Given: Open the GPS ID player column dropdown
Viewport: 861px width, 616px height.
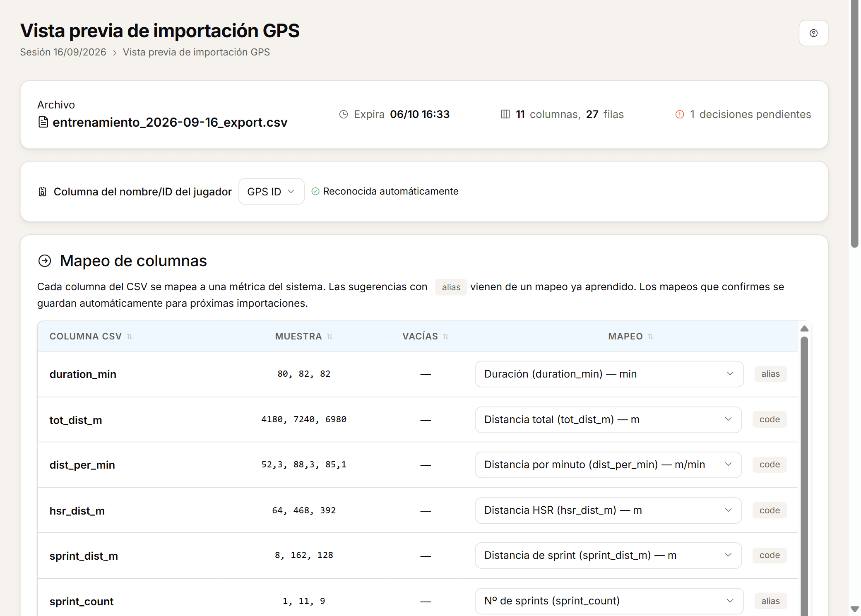Looking at the screenshot, I should [x=271, y=191].
